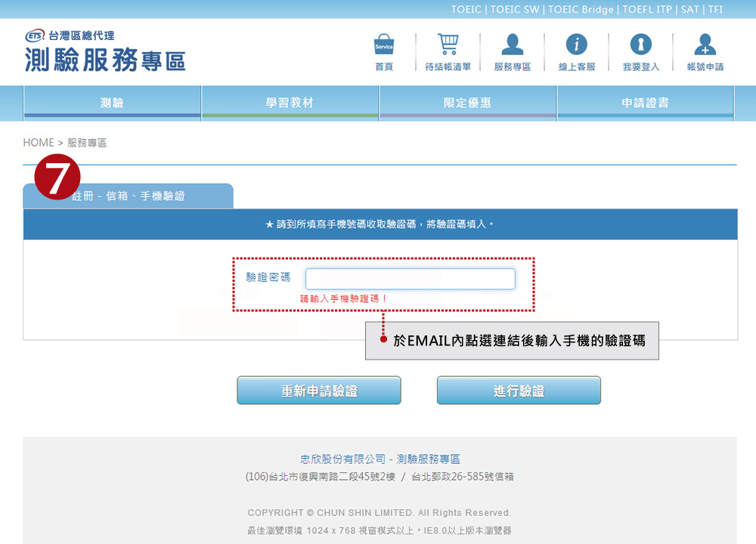This screenshot has height=544, width=756.
Task: Open the 申請證書 navigation menu
Action: coord(645,103)
